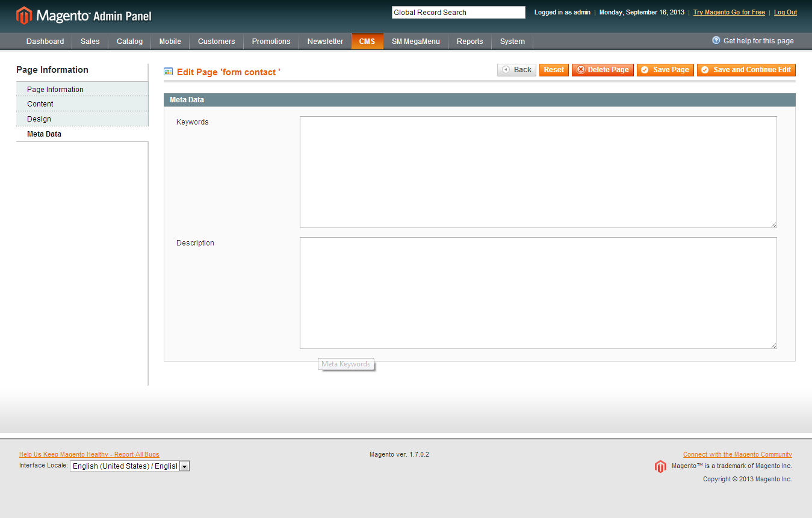Click resize handle of Keywords textarea

[773, 224]
